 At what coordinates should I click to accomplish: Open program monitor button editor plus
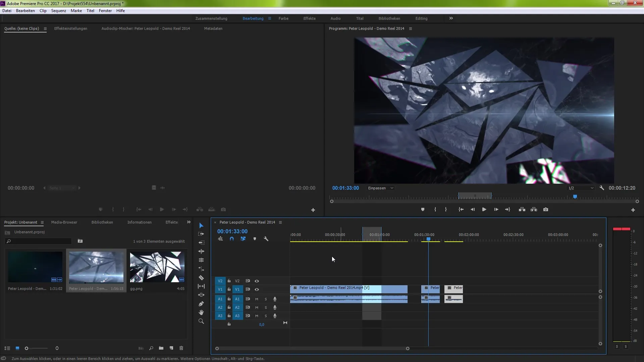click(x=633, y=210)
